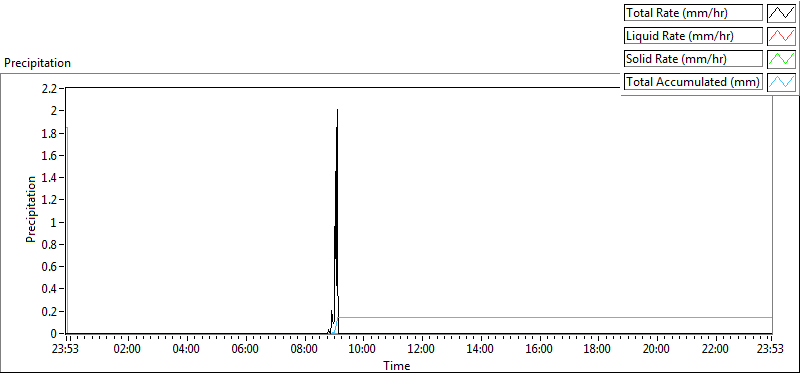Click the Precipitation chart title label

click(x=37, y=63)
